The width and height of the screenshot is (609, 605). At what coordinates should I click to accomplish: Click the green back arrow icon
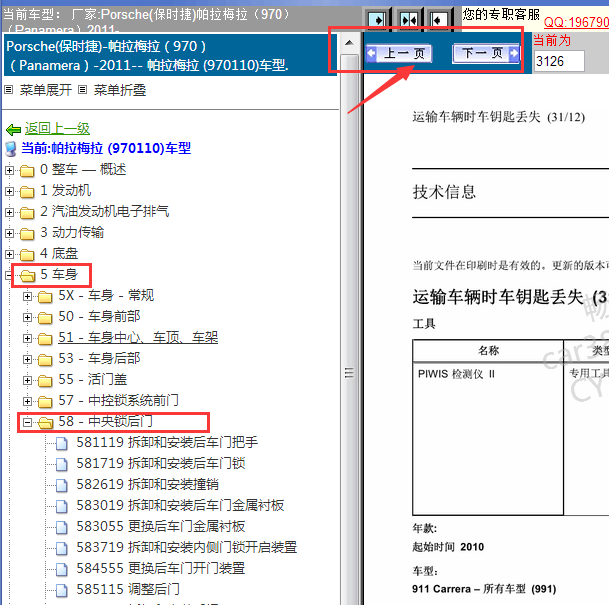point(13,129)
